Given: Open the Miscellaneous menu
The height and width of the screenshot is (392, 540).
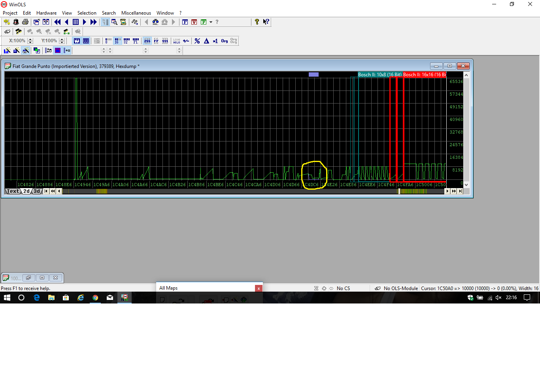Looking at the screenshot, I should pos(136,13).
